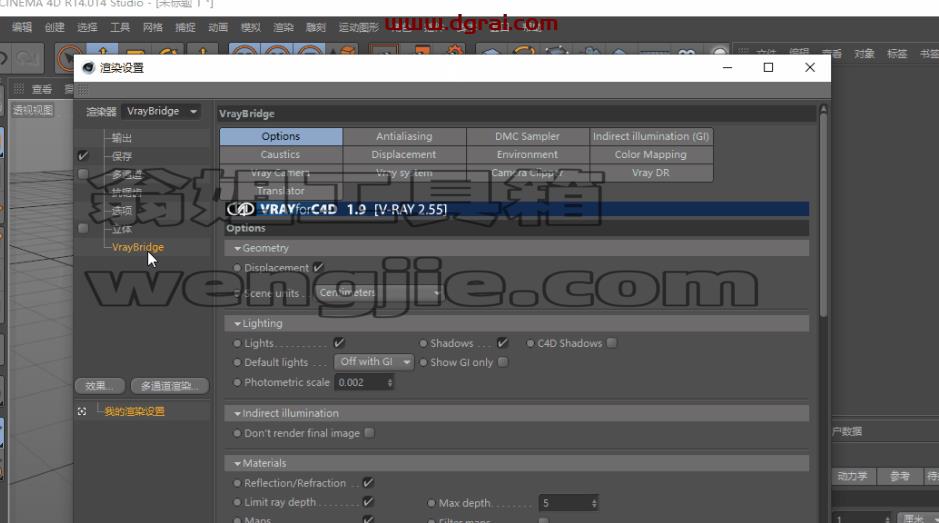Select 输出 in the render settings list
The width and height of the screenshot is (939, 523).
pyautogui.click(x=122, y=138)
